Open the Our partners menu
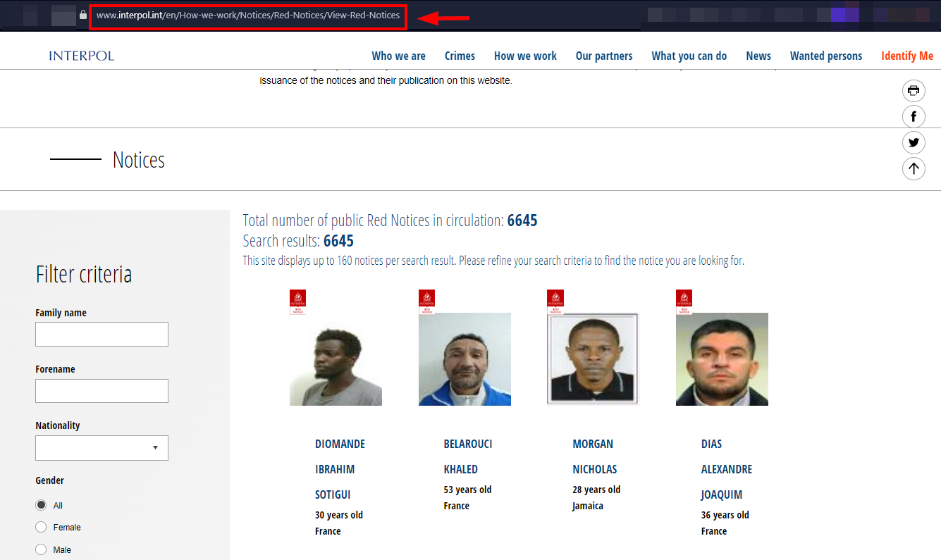The width and height of the screenshot is (941, 560). [x=604, y=56]
